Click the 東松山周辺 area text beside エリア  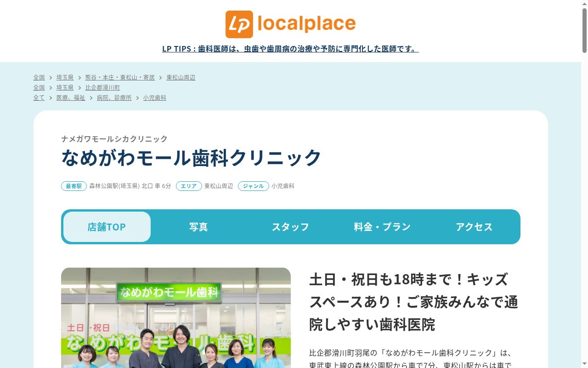(219, 186)
